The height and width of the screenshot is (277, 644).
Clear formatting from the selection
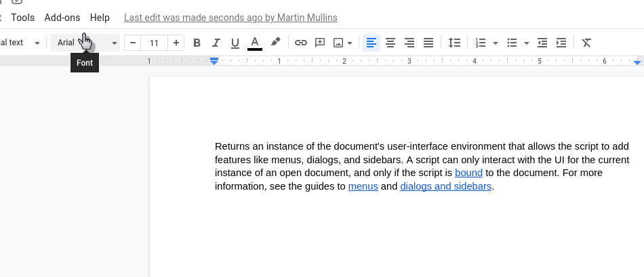(x=587, y=43)
